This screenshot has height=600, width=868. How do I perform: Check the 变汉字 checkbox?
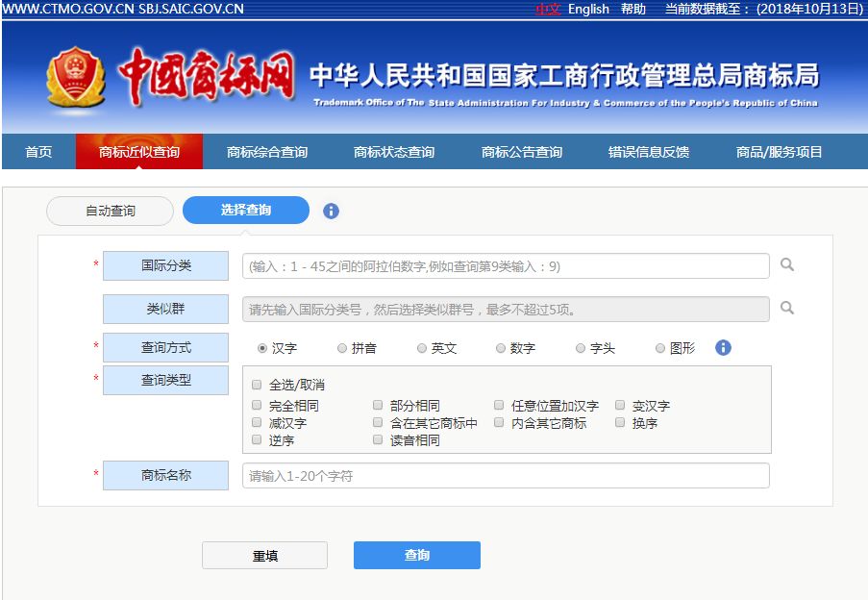tap(620, 405)
